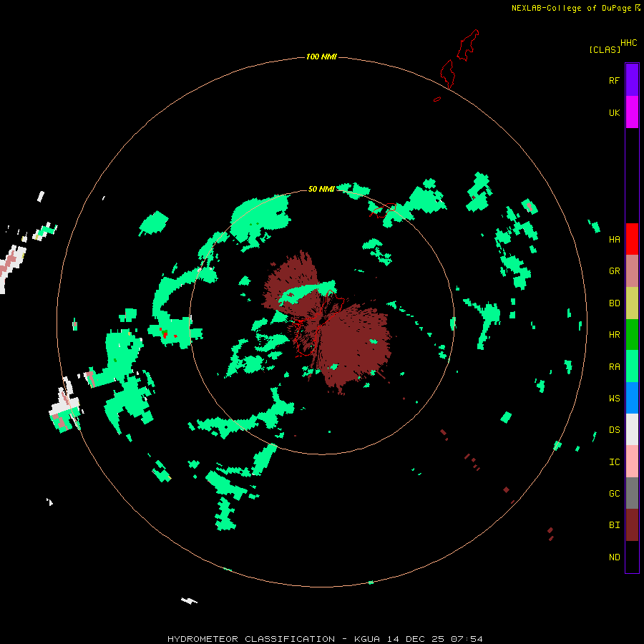This screenshot has height=644, width=644.
Task: Click the GR dusty pink swatch
Action: (x=632, y=271)
